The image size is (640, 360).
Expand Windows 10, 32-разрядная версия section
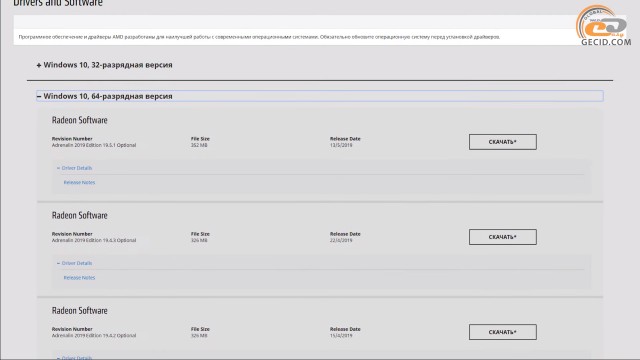tap(104, 65)
